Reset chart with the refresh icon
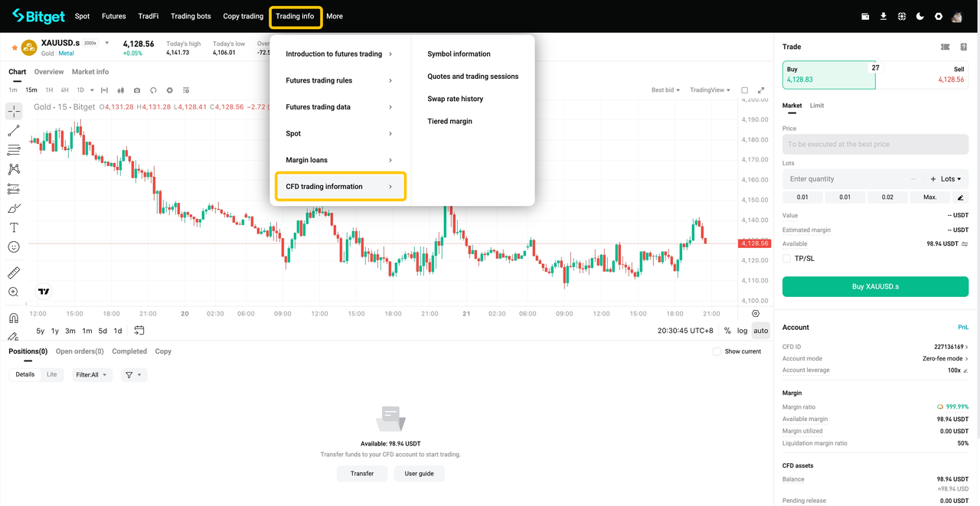 pyautogui.click(x=153, y=90)
